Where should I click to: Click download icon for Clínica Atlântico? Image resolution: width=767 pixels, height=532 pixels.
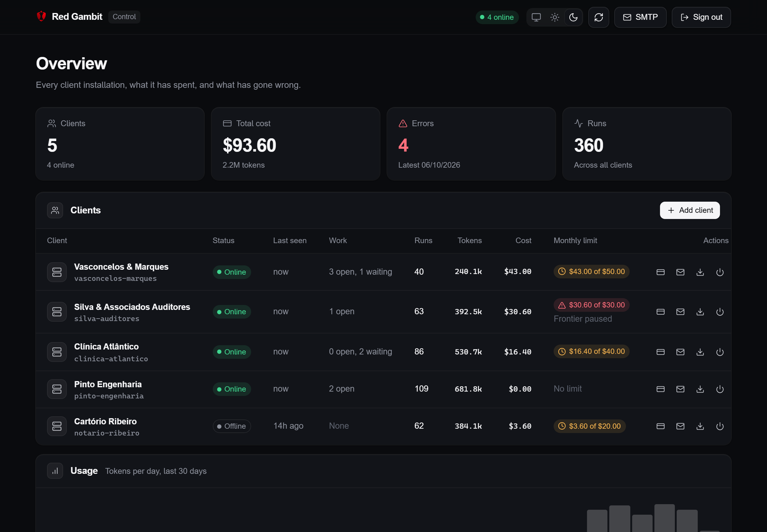click(700, 352)
